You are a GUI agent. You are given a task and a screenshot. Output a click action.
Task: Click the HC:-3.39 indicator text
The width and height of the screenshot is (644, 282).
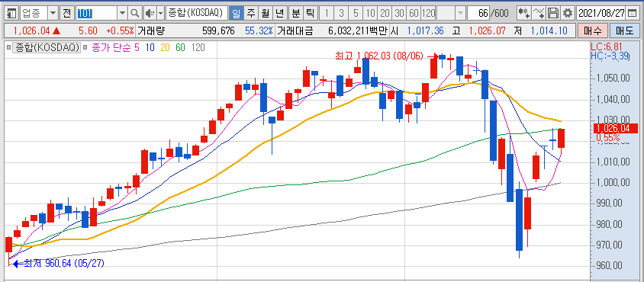(610, 56)
